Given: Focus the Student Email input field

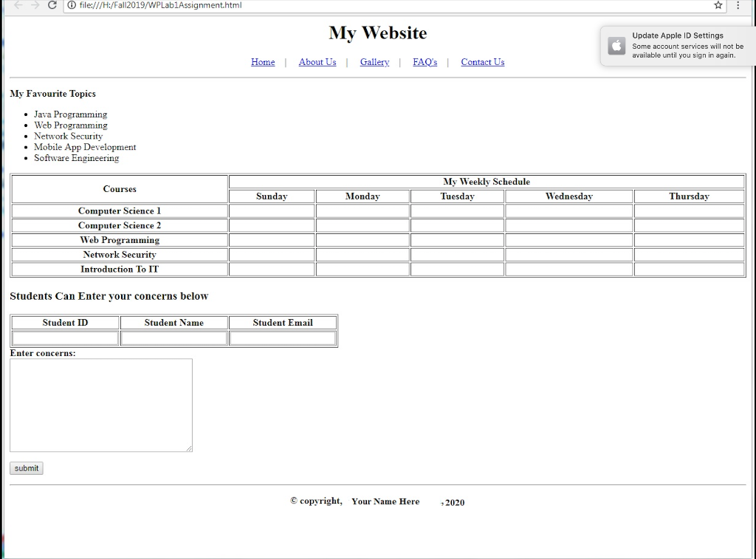Looking at the screenshot, I should pos(283,338).
